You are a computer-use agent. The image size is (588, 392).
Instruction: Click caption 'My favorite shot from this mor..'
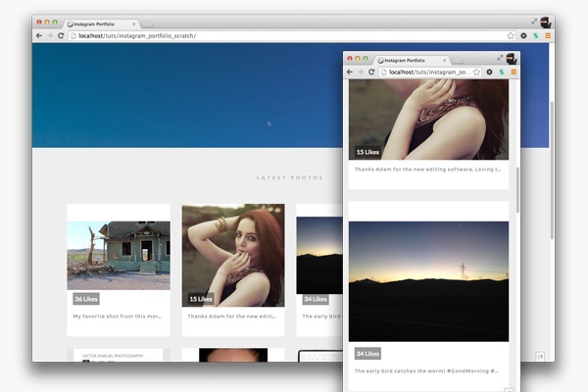pos(117,317)
